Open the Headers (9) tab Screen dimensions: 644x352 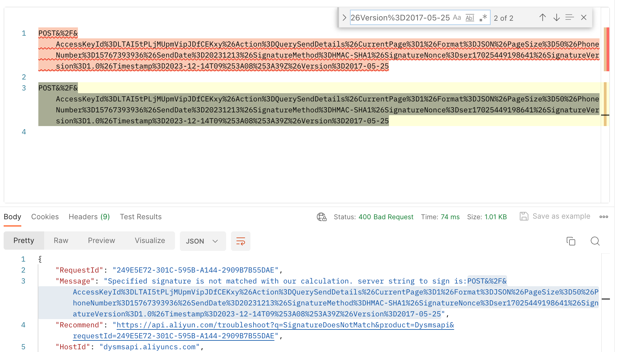(x=89, y=217)
